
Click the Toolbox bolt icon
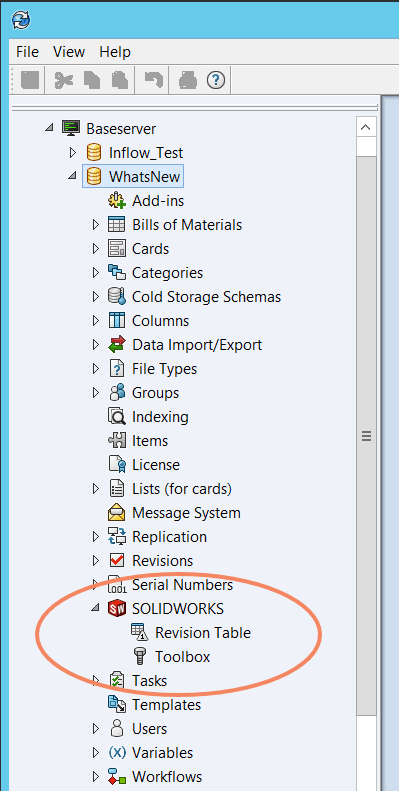point(140,657)
